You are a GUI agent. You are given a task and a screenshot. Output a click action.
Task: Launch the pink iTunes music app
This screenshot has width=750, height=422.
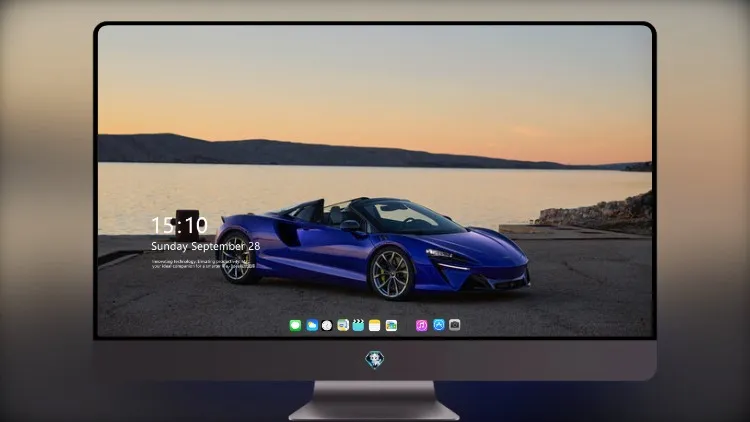tap(421, 325)
